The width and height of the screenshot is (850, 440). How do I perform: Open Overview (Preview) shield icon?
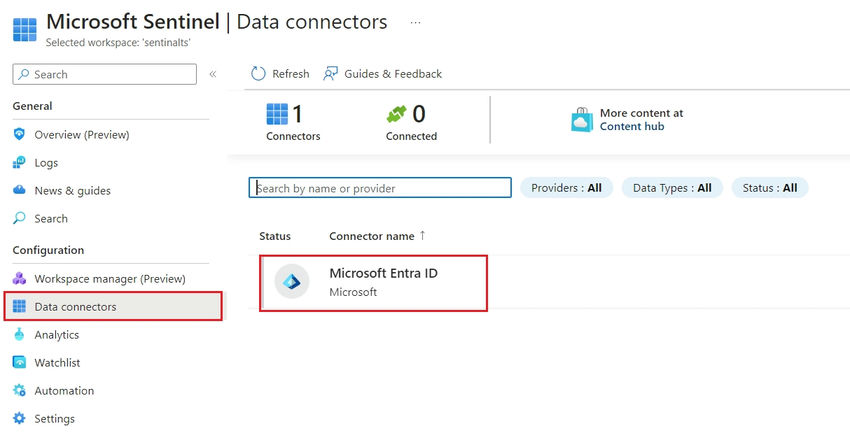(20, 135)
